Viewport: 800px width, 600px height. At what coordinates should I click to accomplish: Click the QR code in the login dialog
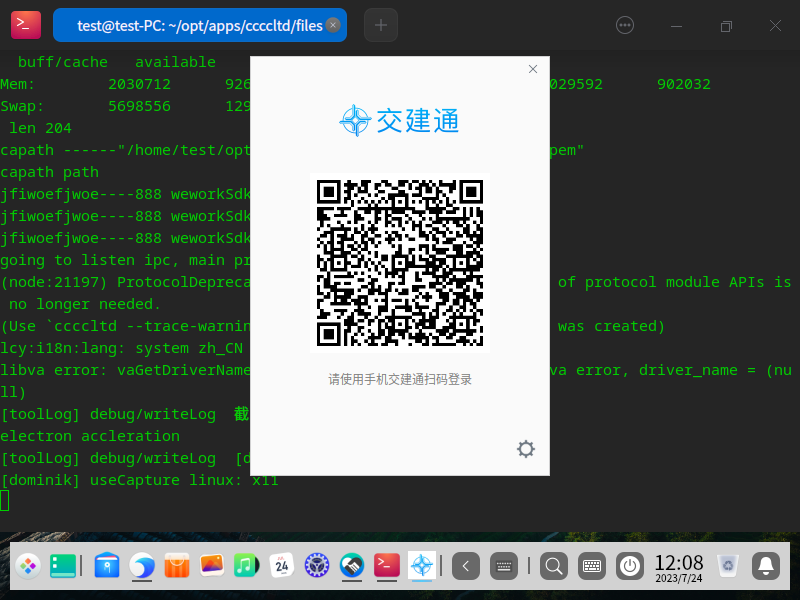pyautogui.click(x=399, y=262)
